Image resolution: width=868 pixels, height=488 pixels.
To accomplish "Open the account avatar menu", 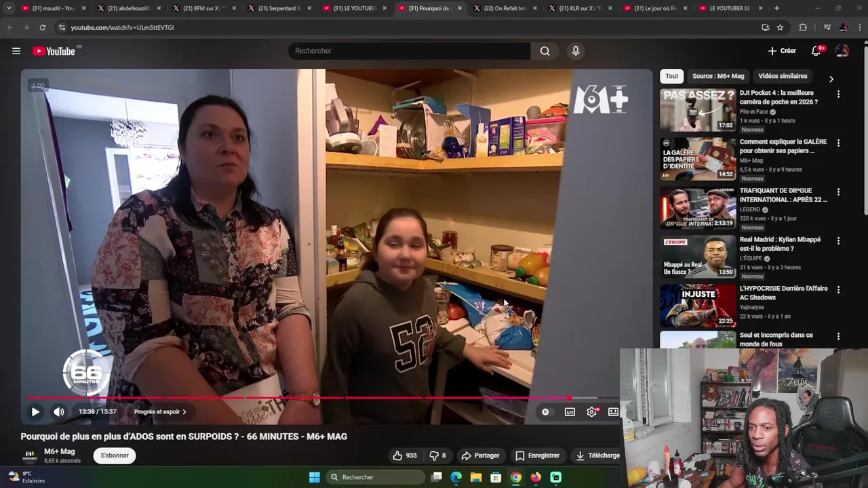I will click(842, 51).
